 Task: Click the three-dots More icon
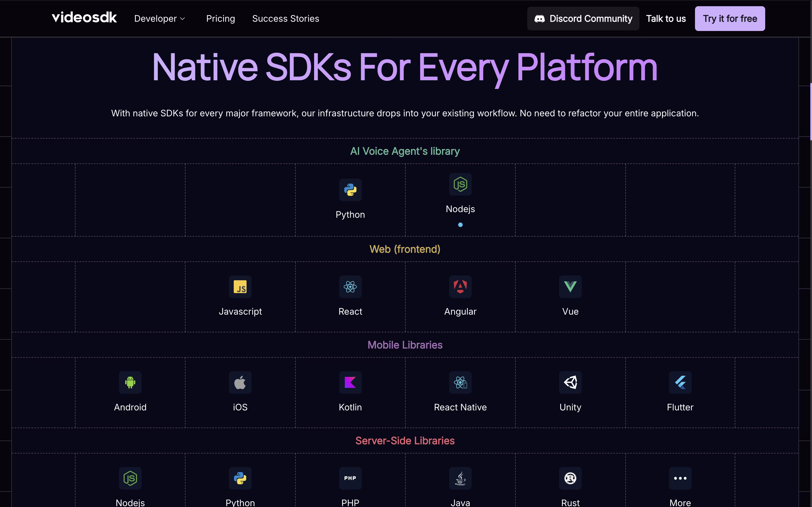pos(680,478)
